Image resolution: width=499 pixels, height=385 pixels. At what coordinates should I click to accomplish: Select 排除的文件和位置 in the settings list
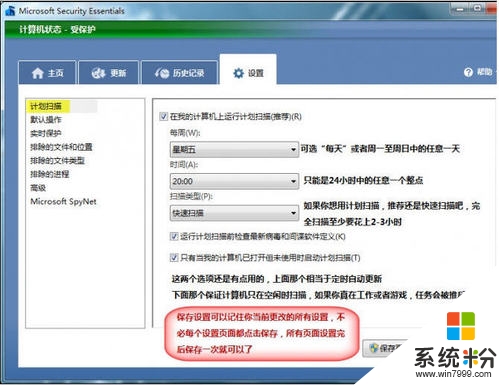[61, 147]
